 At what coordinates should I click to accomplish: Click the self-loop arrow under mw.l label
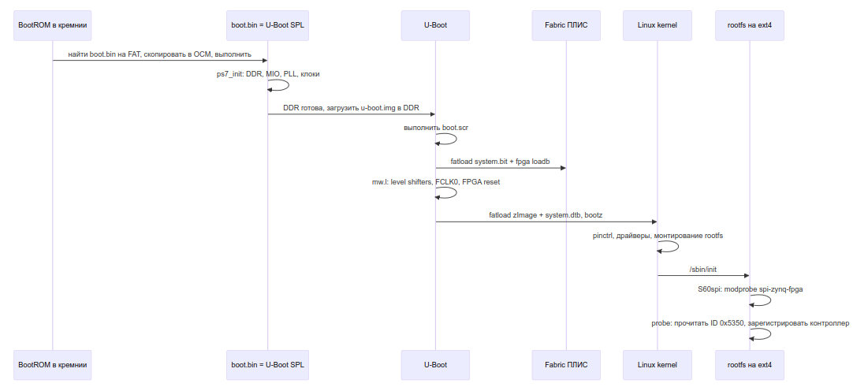pyautogui.click(x=446, y=192)
